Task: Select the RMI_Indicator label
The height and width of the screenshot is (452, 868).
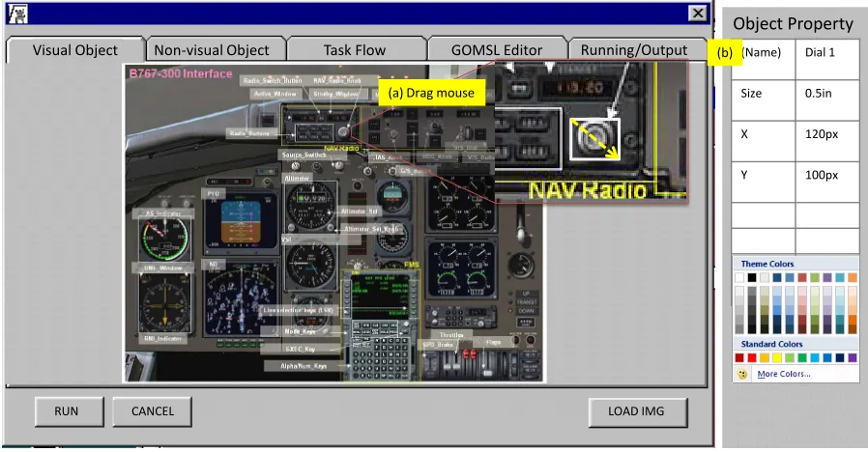Action: tap(162, 339)
